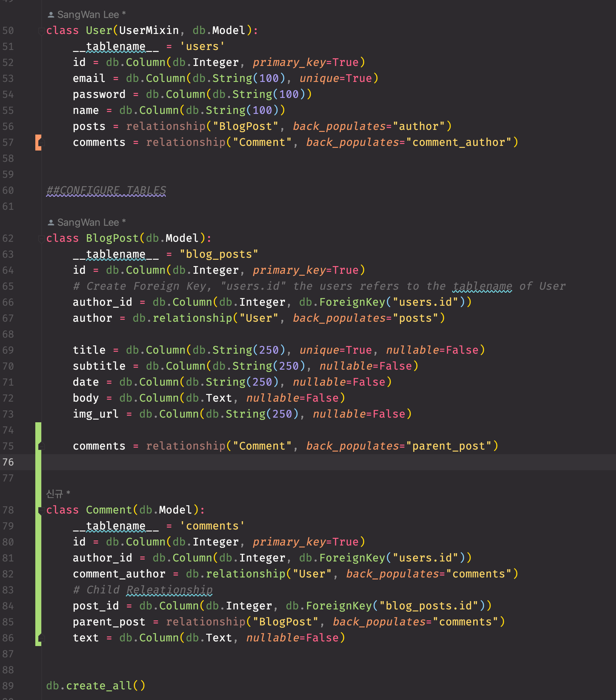The width and height of the screenshot is (616, 700).
Task: Click the 'comments' string on line 79
Action: tap(212, 526)
